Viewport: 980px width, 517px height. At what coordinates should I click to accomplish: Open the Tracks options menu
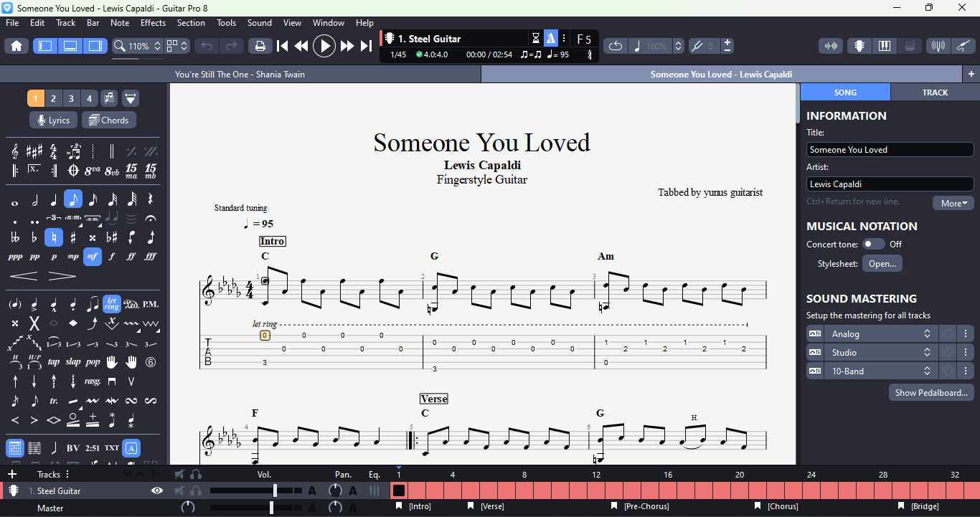coord(68,475)
